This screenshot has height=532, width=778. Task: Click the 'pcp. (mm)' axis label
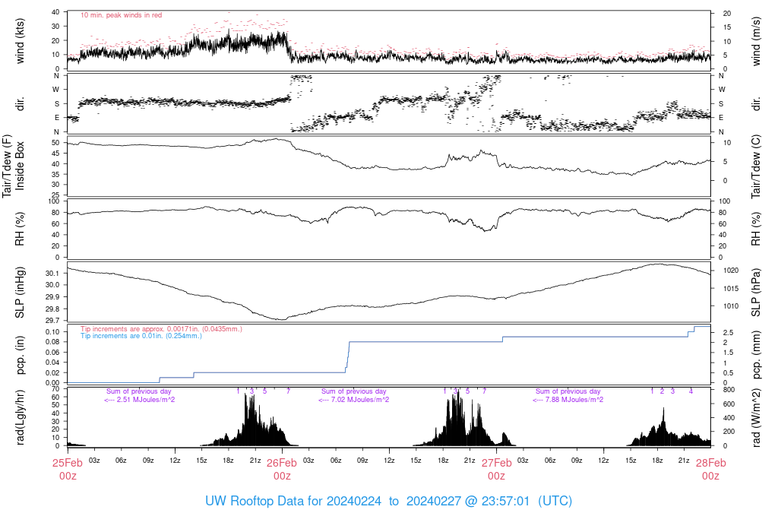(x=756, y=355)
